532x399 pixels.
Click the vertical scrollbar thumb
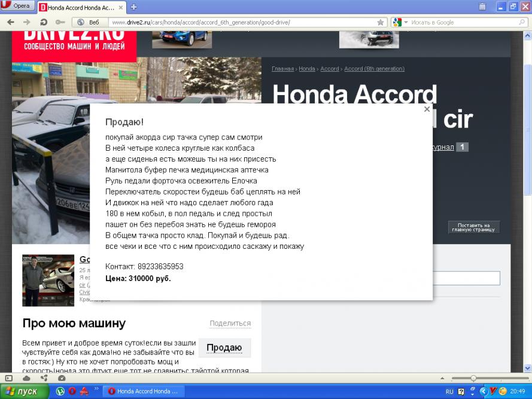pyautogui.click(x=527, y=129)
